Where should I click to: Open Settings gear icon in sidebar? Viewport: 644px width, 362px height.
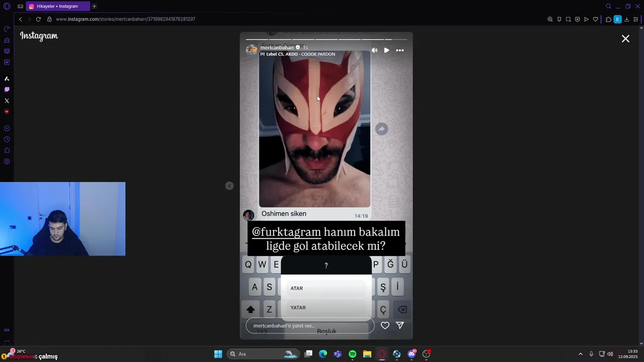tap(7, 161)
